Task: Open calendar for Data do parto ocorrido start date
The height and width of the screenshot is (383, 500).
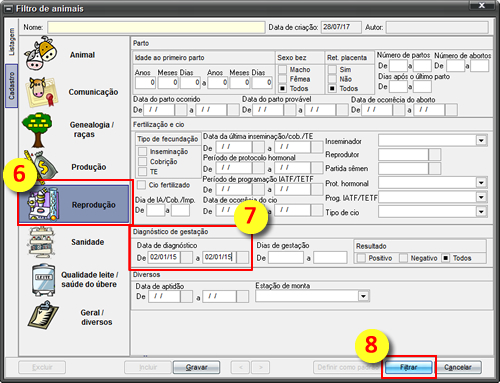Action: point(181,110)
